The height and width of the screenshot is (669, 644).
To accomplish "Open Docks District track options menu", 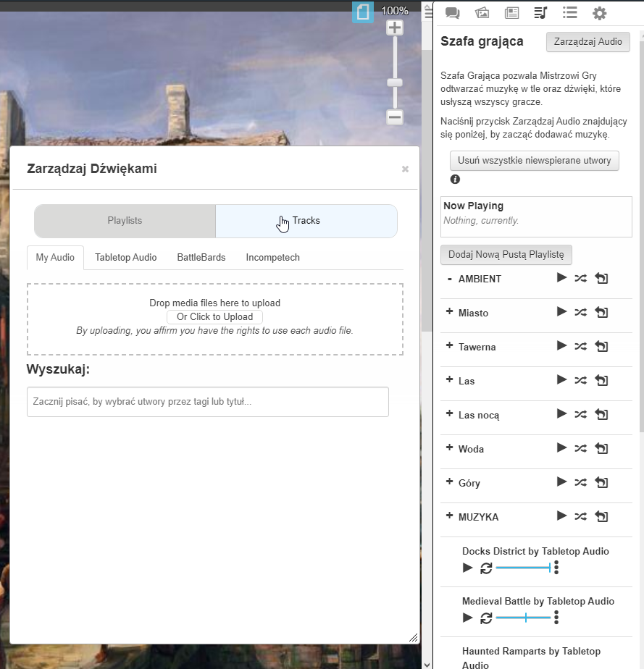I will pyautogui.click(x=556, y=568).
